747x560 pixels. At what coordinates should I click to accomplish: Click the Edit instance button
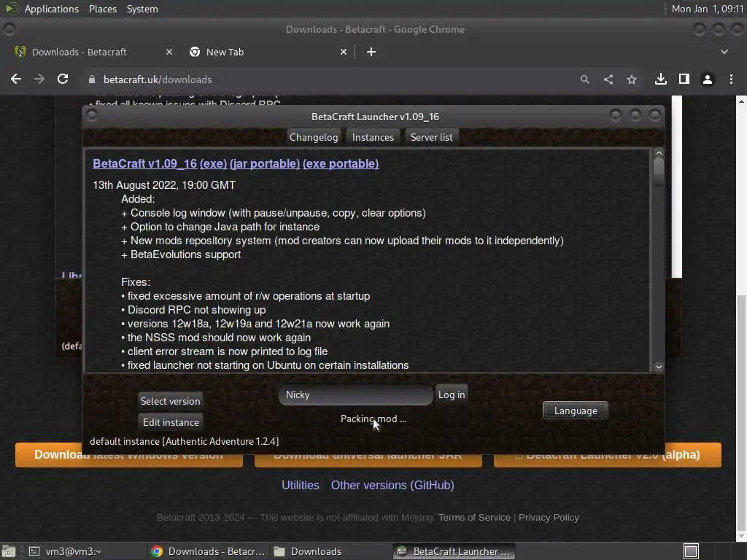[x=171, y=422]
